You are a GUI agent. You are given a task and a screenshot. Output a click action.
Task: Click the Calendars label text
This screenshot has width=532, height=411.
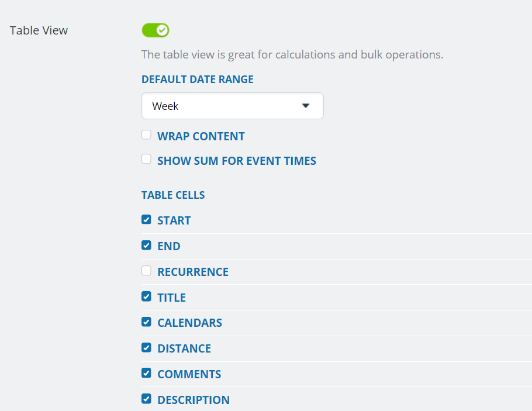tap(189, 323)
